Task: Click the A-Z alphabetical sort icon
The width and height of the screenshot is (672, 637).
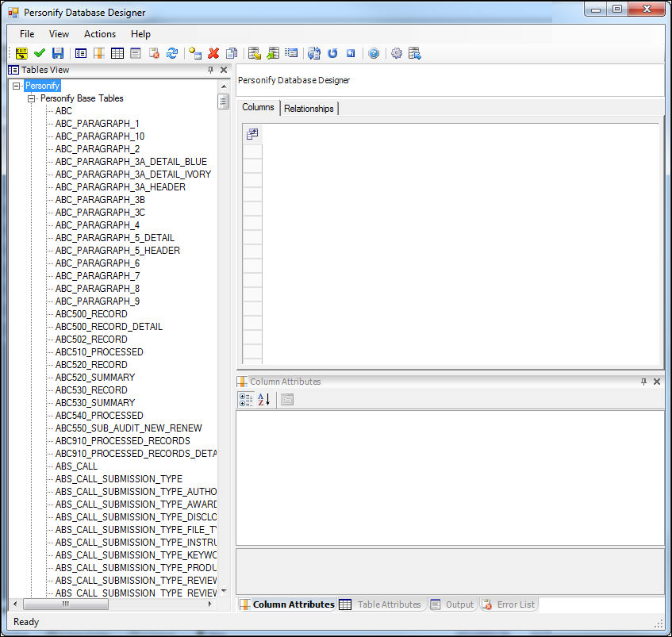Action: coord(264,400)
